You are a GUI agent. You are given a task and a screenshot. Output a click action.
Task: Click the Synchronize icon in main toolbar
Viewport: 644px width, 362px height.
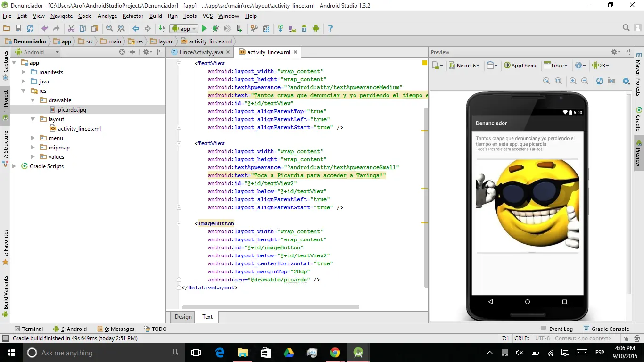tap(30, 29)
